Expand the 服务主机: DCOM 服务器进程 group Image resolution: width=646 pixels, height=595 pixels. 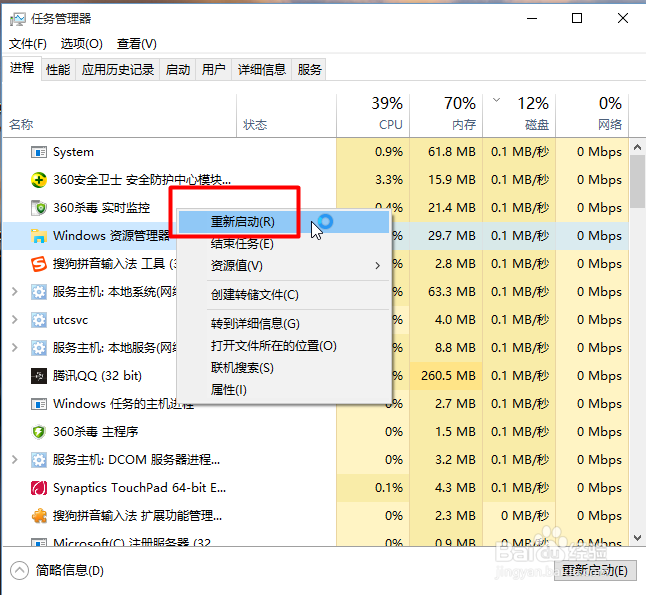pos(15,460)
